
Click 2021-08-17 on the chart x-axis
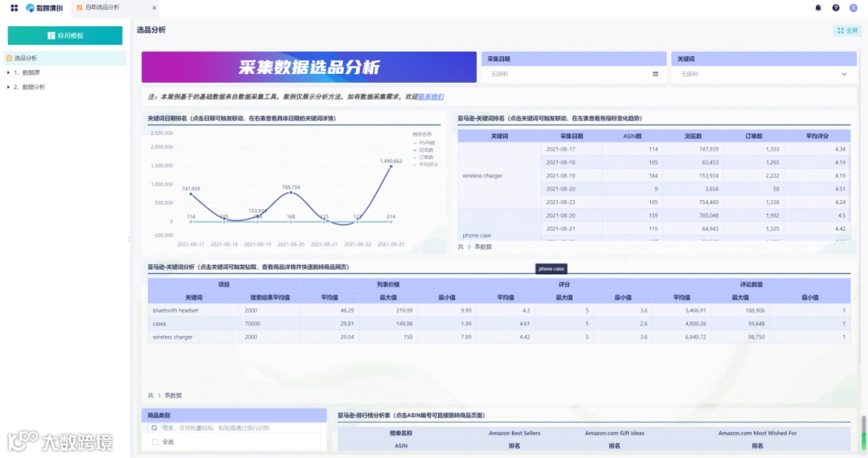pos(191,244)
